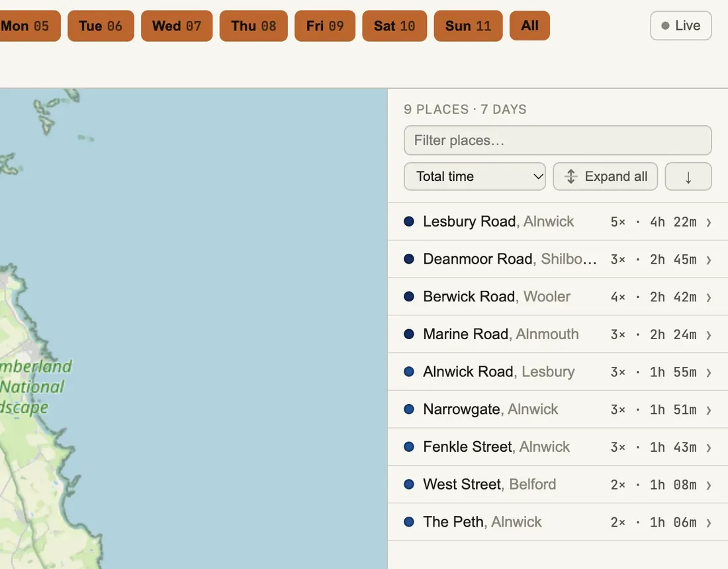Image resolution: width=728 pixels, height=569 pixels.
Task: Click the dot marker beside Lesbury Road
Action: pos(409,221)
